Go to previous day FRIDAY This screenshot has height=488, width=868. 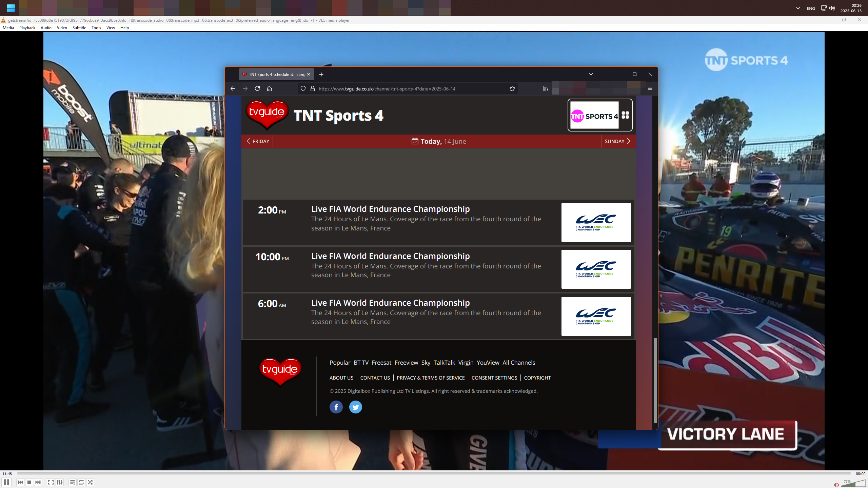click(x=258, y=141)
